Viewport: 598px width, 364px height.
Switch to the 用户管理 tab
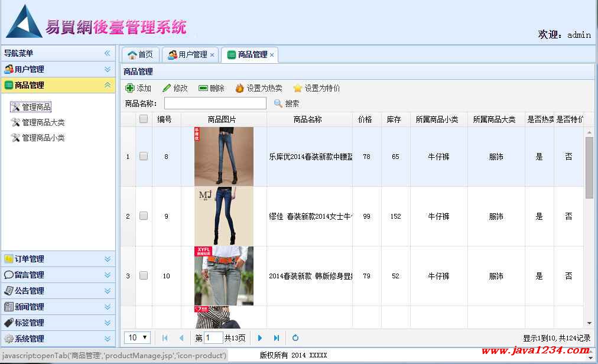[x=188, y=55]
